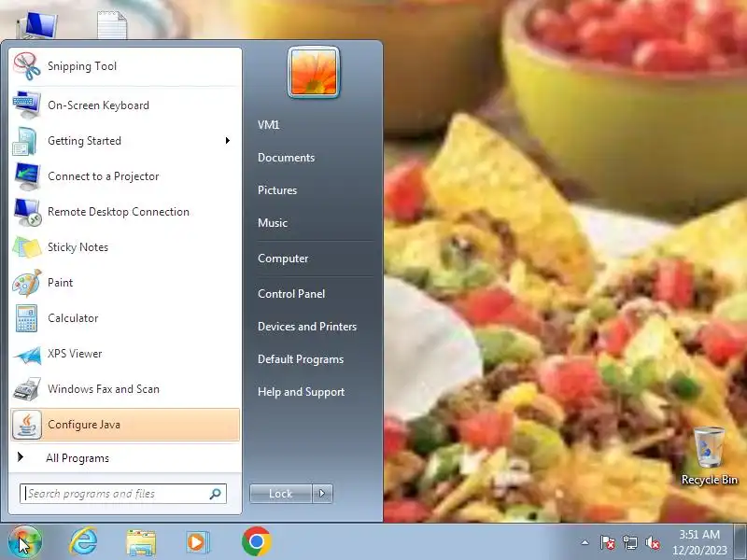Click the Connect to a Projector icon

click(x=27, y=176)
